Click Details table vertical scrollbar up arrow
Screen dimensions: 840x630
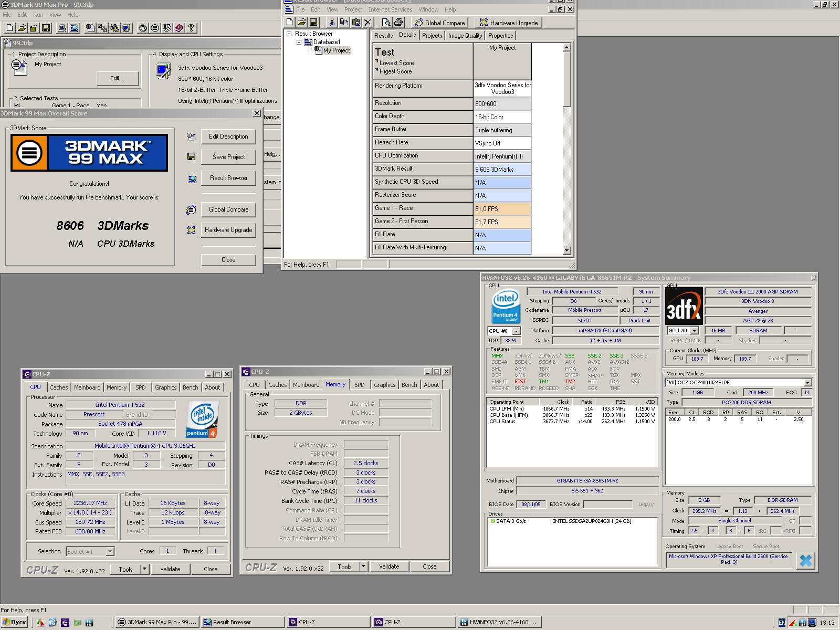pyautogui.click(x=567, y=47)
